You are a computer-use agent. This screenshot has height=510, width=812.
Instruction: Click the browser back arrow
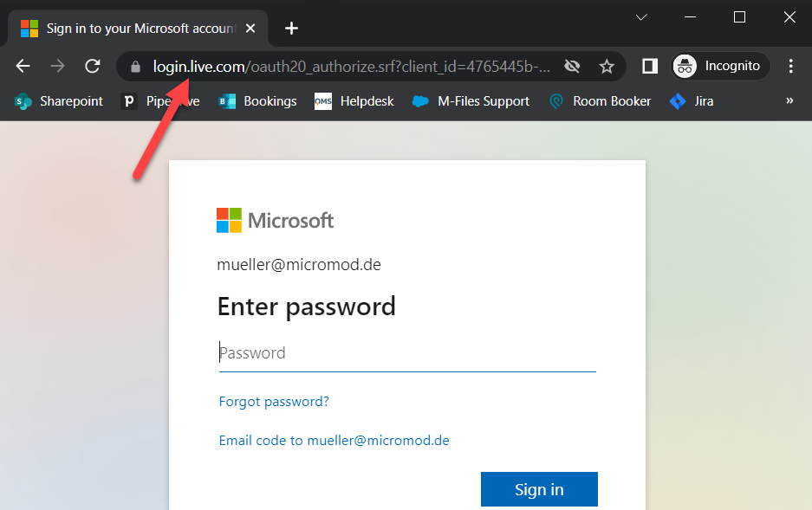tap(23, 66)
